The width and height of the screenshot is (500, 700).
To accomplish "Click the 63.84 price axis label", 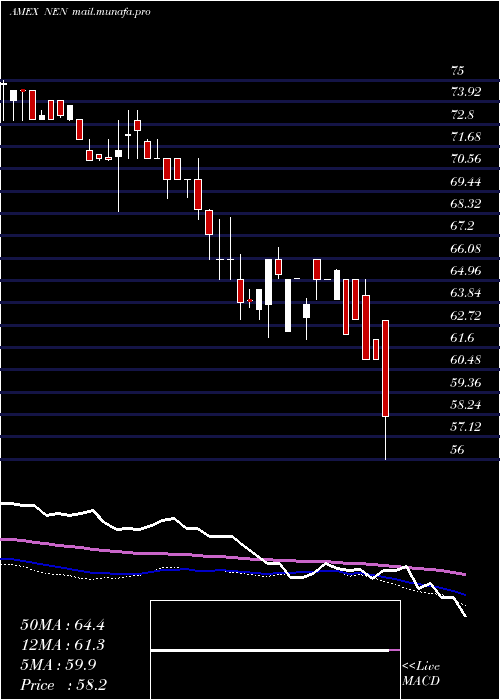I will pos(467,293).
